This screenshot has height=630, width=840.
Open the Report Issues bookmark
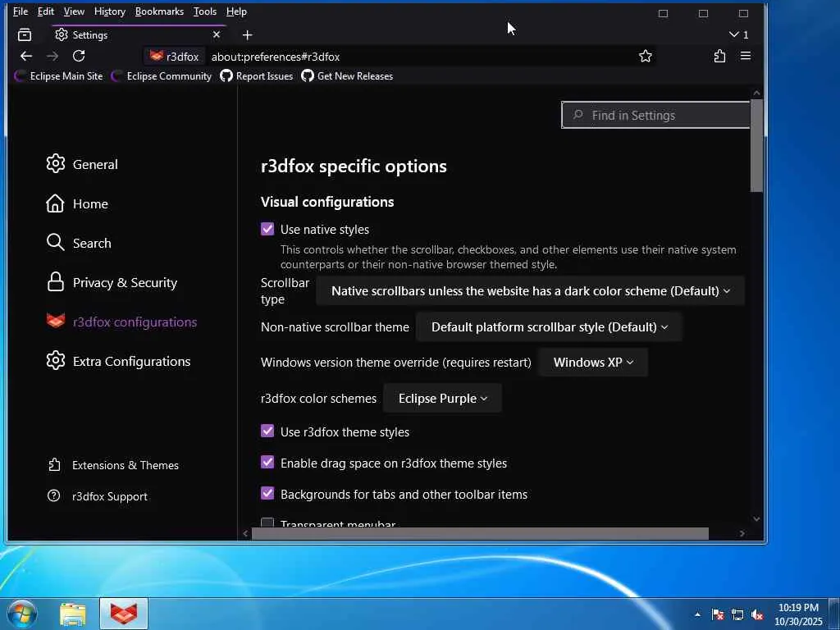coord(257,76)
